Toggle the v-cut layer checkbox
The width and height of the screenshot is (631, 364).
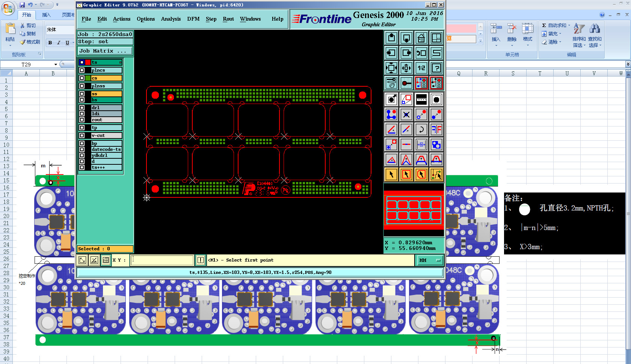coord(82,135)
